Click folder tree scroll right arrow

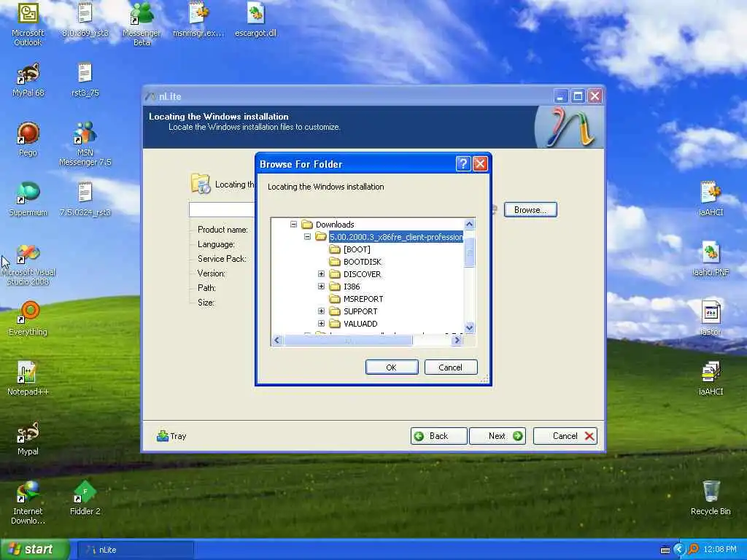click(x=457, y=340)
